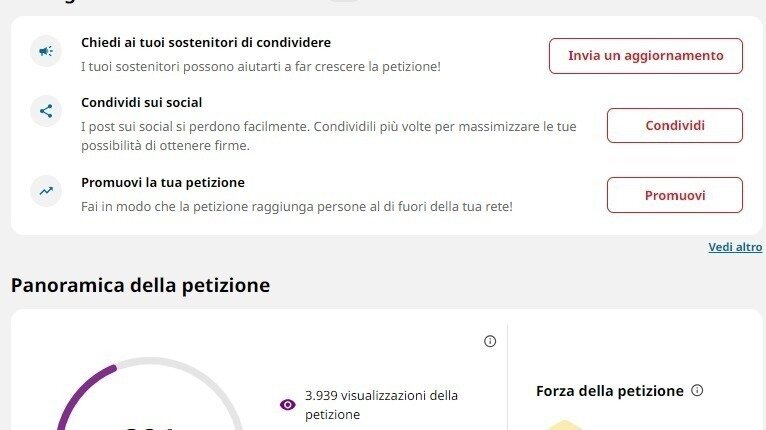Select the Chiedi ai tuoi sostenitori heading
Screen dimensions: 766x430
click(x=206, y=43)
